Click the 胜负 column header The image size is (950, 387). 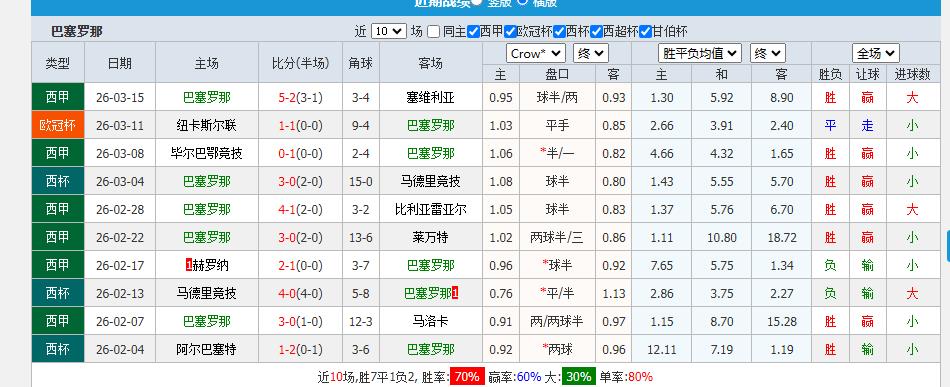[830, 74]
